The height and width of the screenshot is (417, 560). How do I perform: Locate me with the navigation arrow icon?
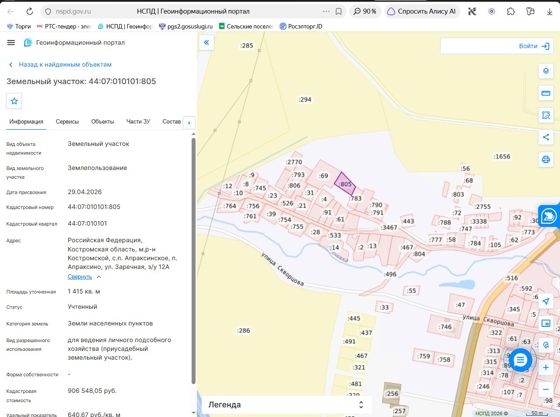[546, 301]
